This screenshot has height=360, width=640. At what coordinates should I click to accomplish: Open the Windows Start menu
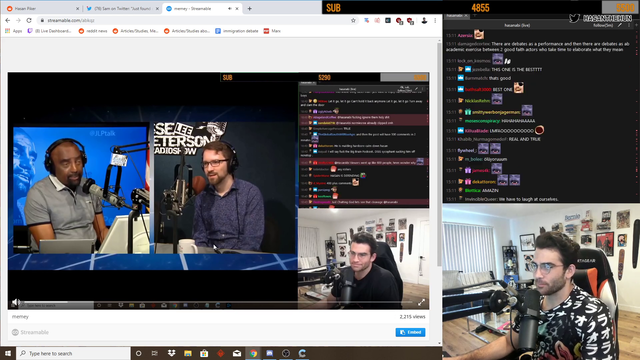pos(8,353)
